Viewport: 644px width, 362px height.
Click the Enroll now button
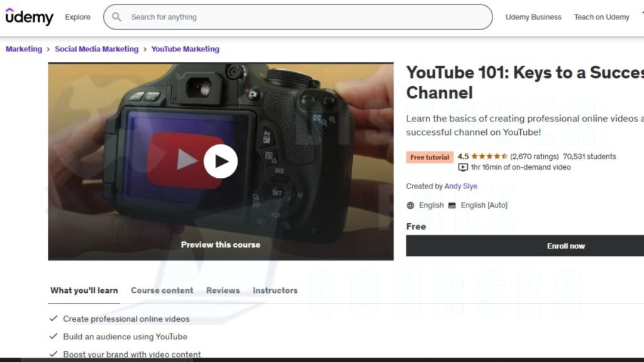(x=525, y=246)
